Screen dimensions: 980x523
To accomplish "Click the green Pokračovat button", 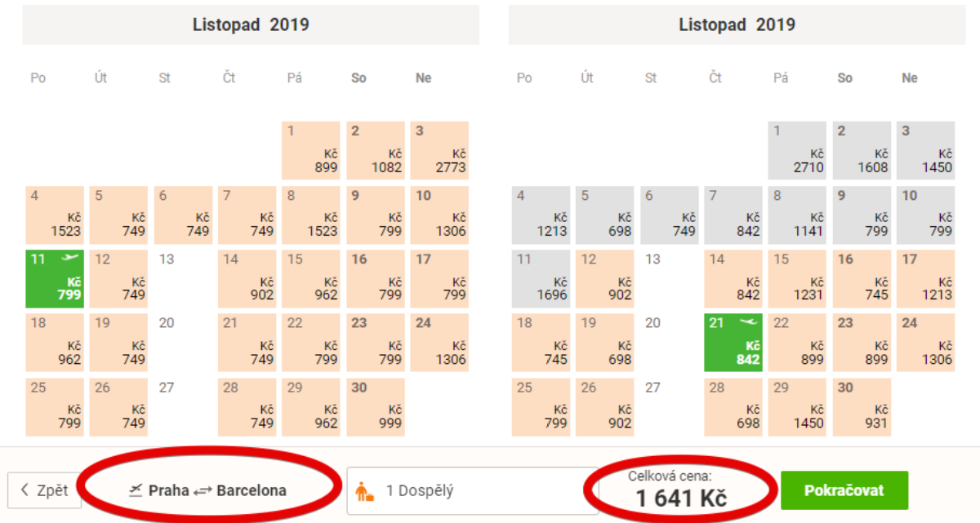I will tap(844, 490).
